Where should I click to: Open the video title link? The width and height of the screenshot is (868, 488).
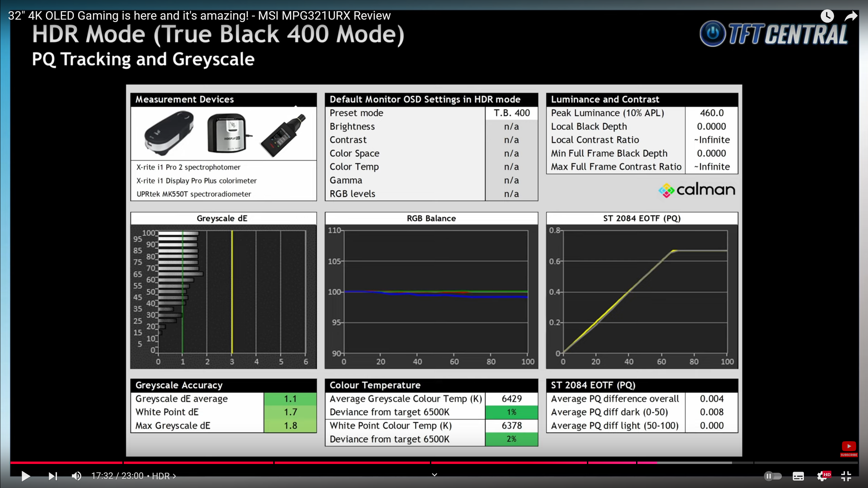199,16
